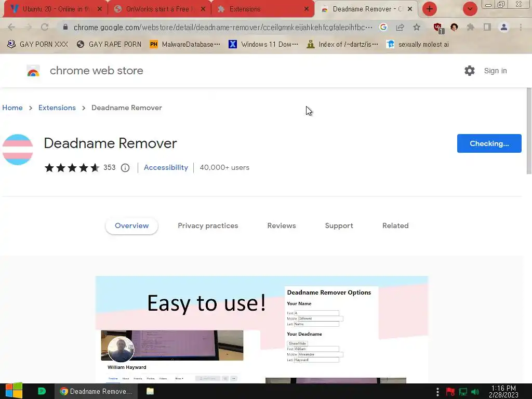Open the MalwareDatabase bookmark
The image size is (532, 399).
pyautogui.click(x=185, y=45)
